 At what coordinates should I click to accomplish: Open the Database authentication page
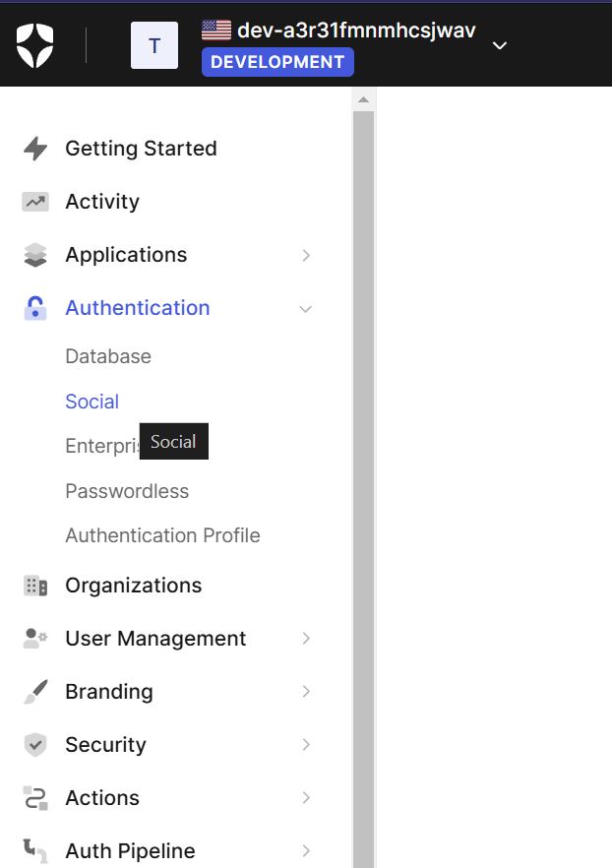point(108,356)
